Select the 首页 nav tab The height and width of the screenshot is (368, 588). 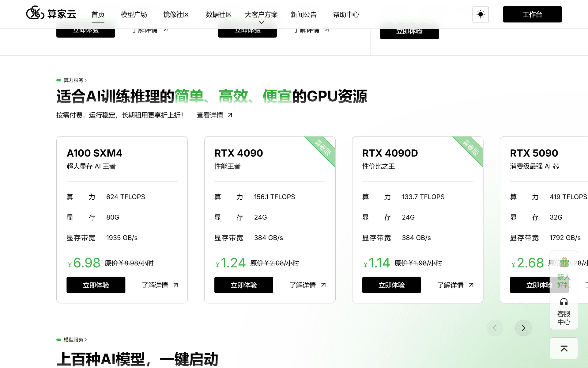pos(98,14)
